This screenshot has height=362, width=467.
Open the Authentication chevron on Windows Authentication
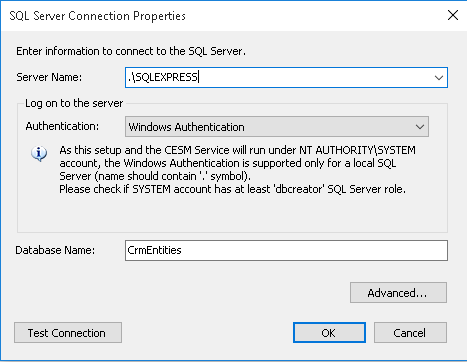coord(420,127)
